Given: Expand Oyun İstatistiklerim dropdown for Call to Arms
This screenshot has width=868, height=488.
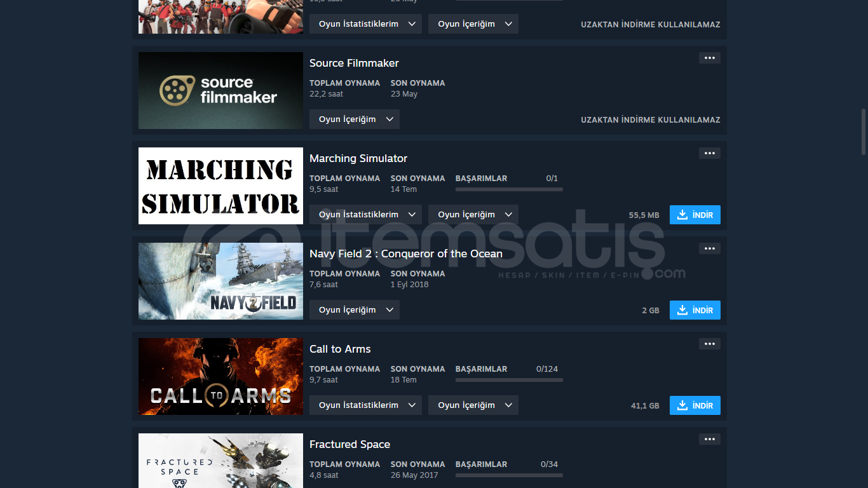Looking at the screenshot, I should click(x=365, y=405).
